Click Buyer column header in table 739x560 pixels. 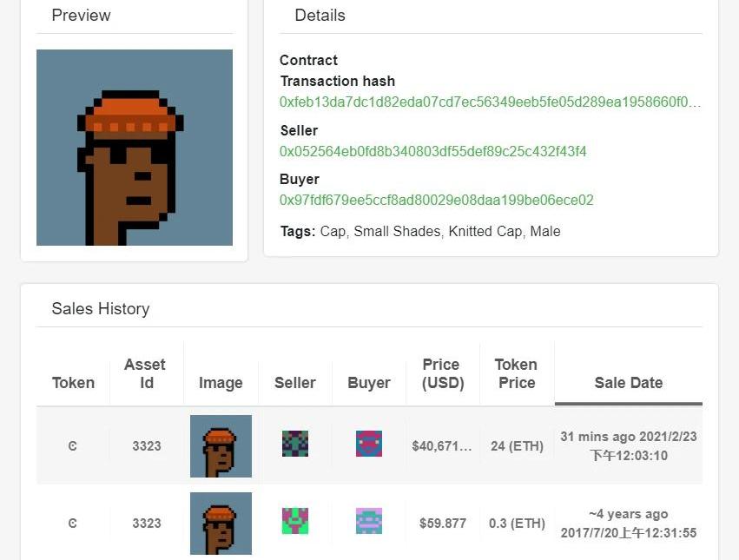click(x=369, y=382)
